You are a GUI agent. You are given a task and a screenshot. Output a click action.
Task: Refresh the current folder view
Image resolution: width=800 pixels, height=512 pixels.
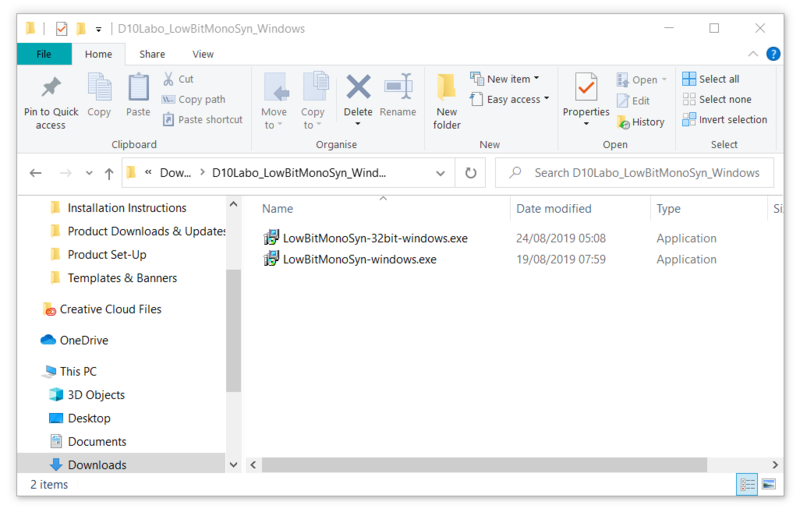pyautogui.click(x=470, y=173)
